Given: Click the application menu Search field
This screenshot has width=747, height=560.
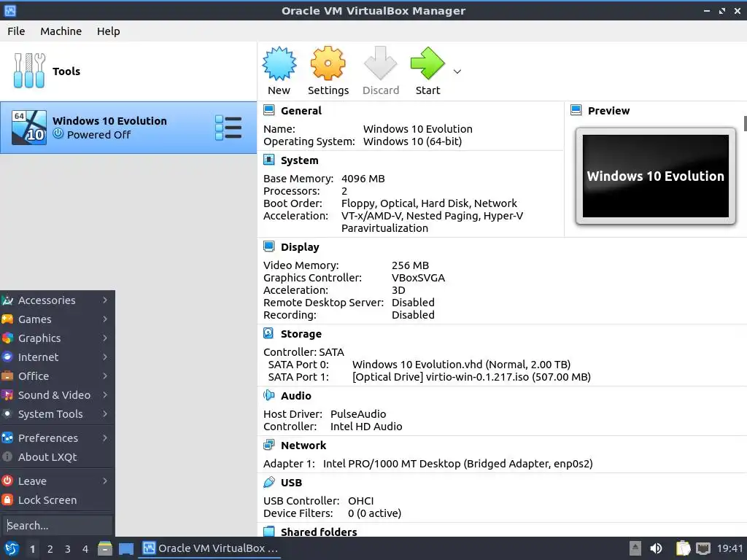Looking at the screenshot, I should (x=57, y=525).
